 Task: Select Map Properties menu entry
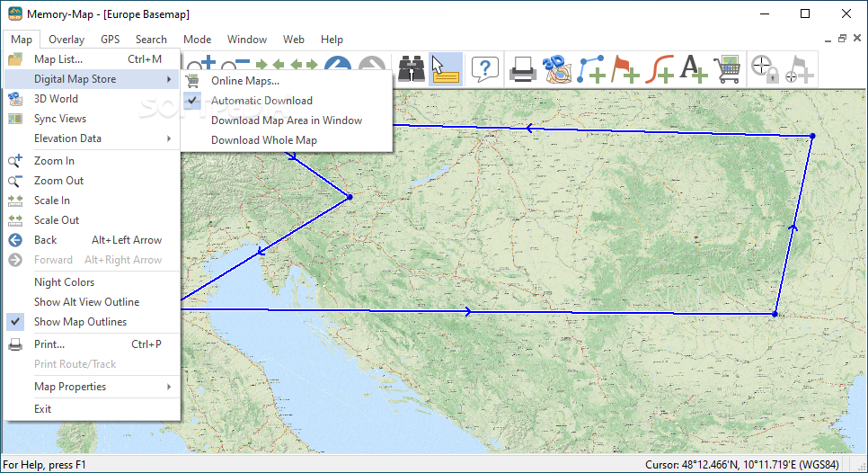coord(92,387)
